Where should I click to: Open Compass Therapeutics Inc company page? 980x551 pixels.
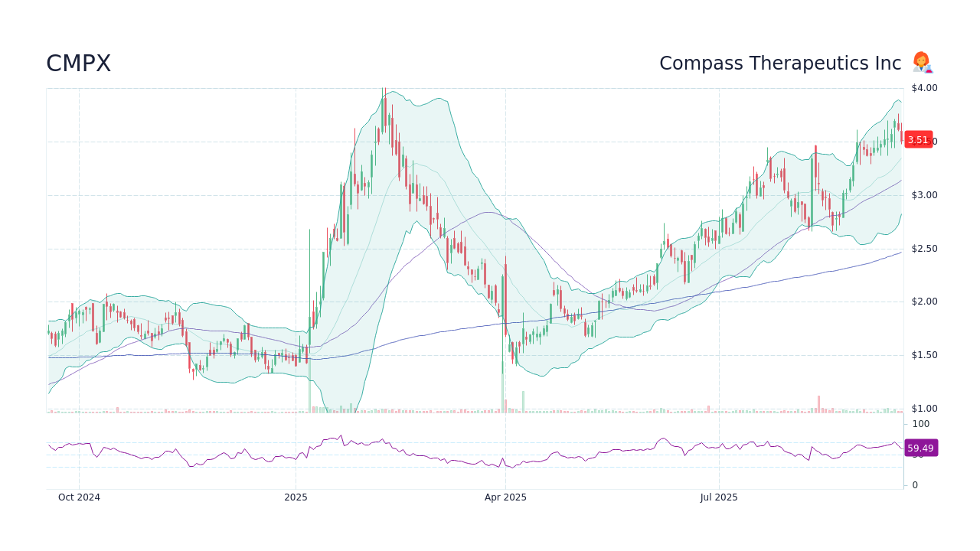[x=780, y=63]
